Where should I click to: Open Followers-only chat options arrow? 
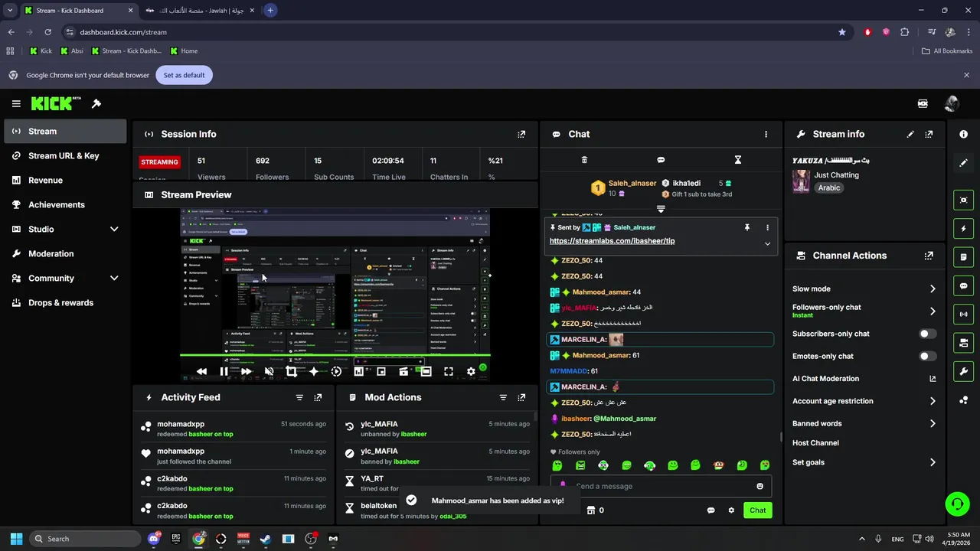[x=933, y=311]
